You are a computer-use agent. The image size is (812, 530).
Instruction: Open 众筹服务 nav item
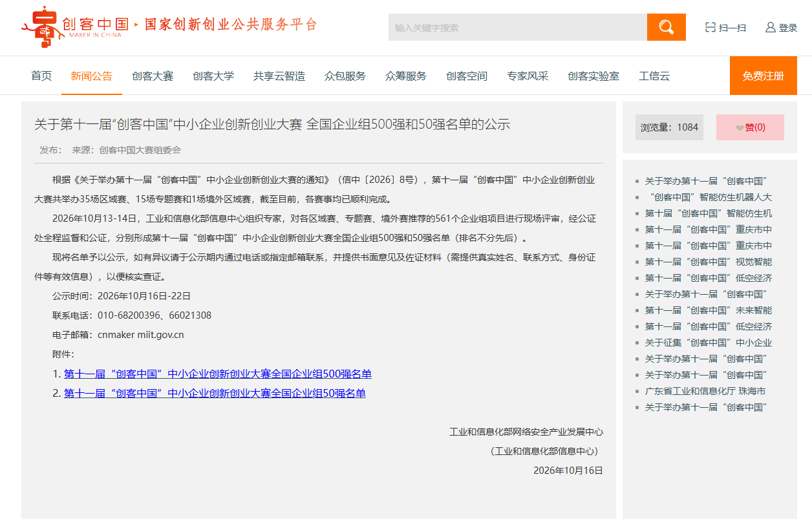pos(406,76)
